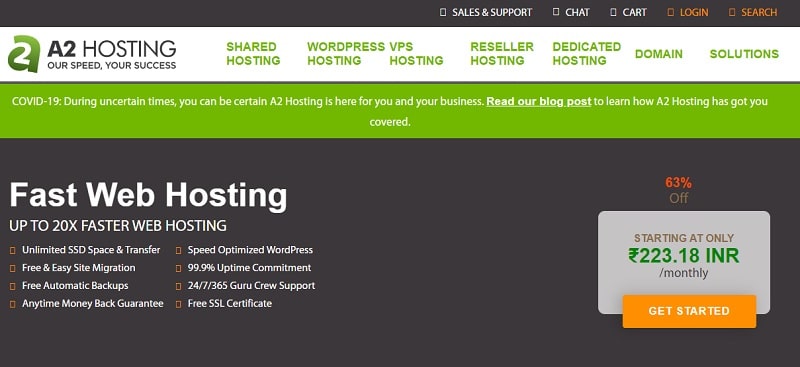This screenshot has width=800, height=367.
Task: Click the Free Automatic Backups text
Action: tap(75, 286)
